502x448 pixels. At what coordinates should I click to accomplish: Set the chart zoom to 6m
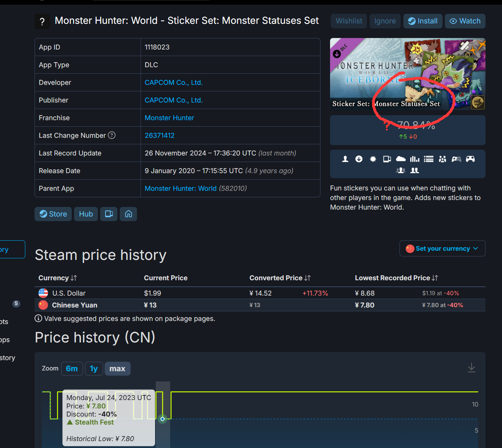tap(72, 369)
